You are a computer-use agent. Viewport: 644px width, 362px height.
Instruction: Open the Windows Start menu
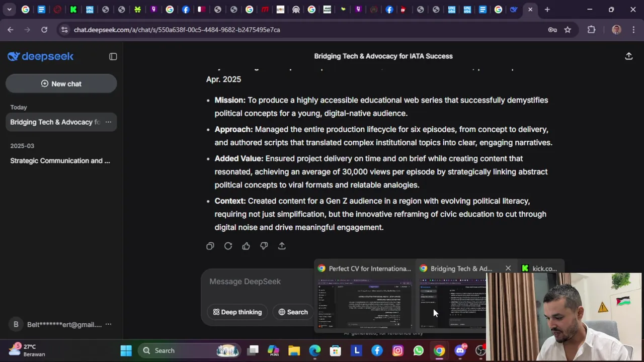point(126,350)
